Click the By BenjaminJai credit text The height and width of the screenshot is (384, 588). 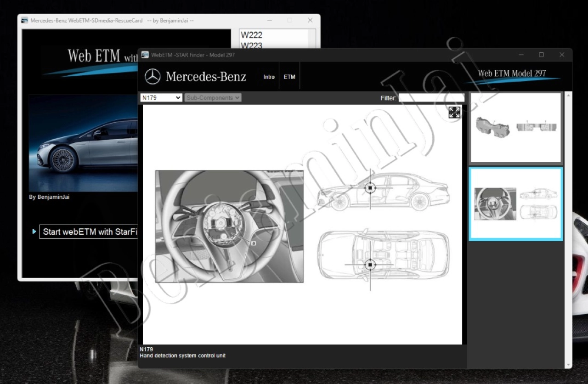[50, 197]
